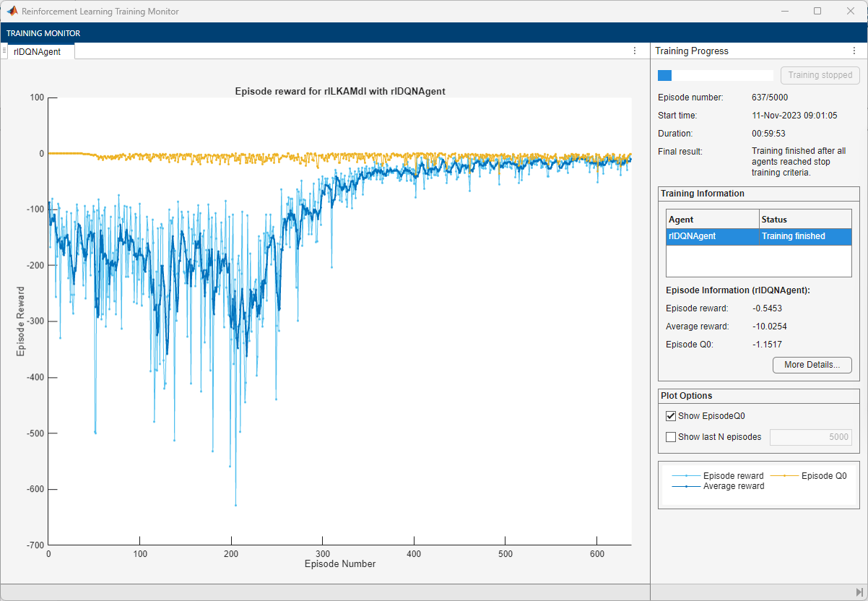The image size is (868, 601).
Task: Click the Agent column header
Action: click(712, 220)
